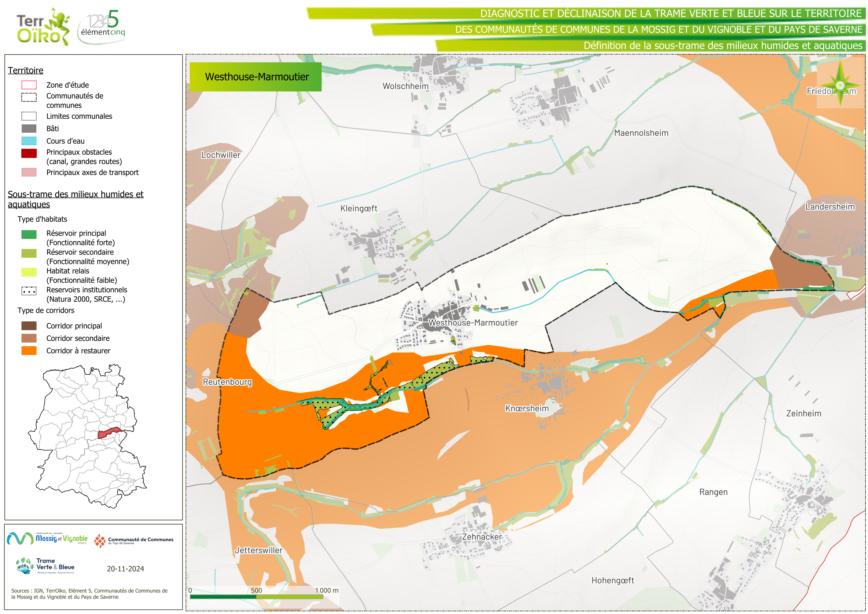Click the green Réservoir principal swatch
868x614 pixels.
coord(29,234)
